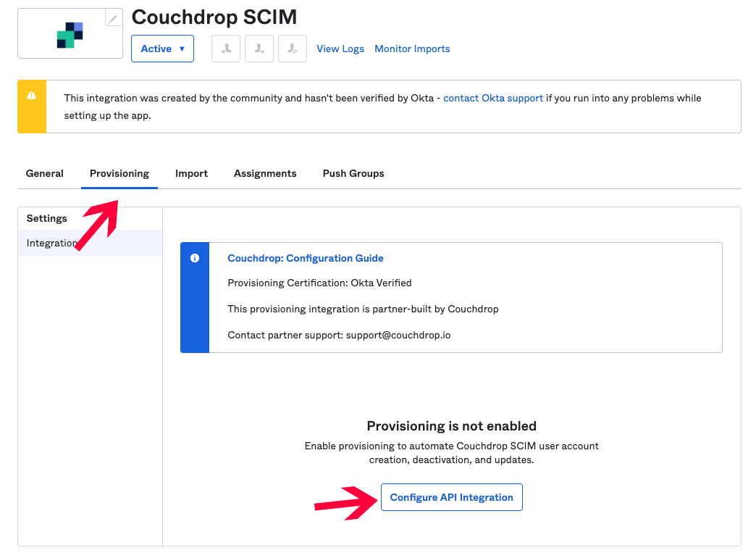
Task: Open View Logs link
Action: click(340, 49)
